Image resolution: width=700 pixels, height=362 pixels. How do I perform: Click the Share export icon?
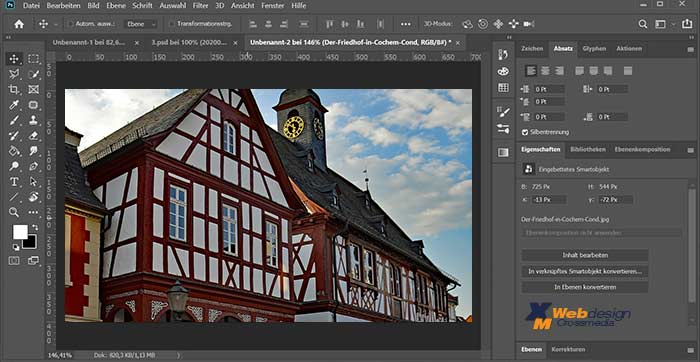pyautogui.click(x=687, y=24)
